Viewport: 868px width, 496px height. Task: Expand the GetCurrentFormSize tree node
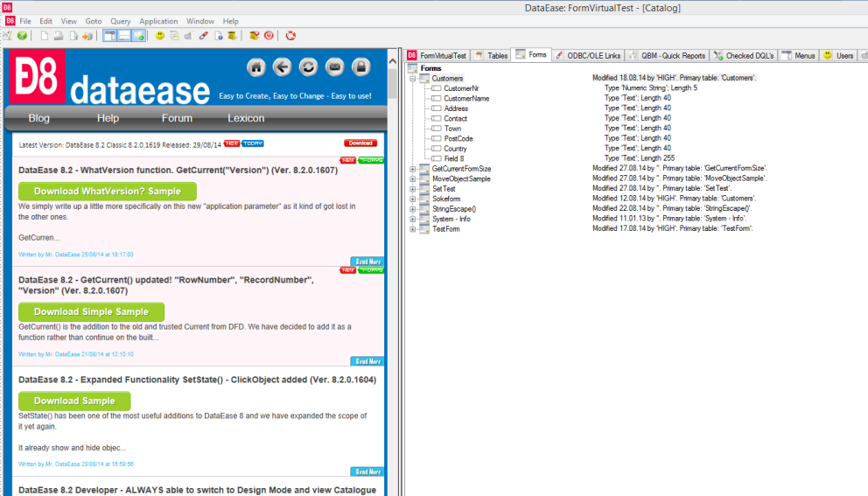412,169
